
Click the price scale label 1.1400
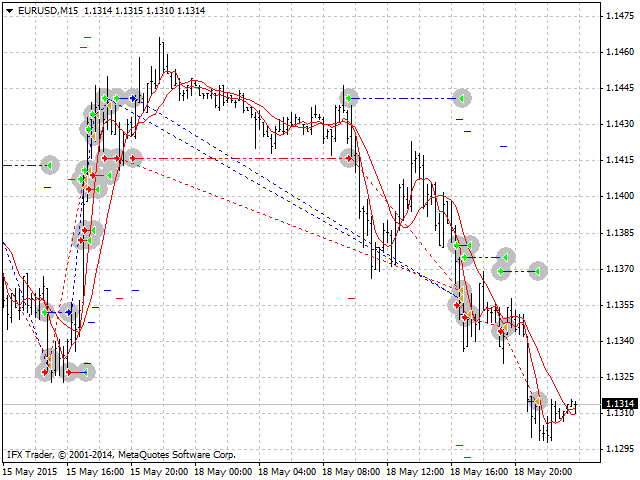[620, 196]
